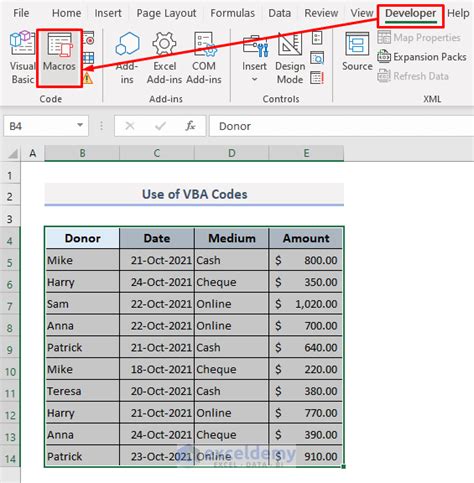Select the cell containing Sam
Screen dimensions: 474x483
click(x=82, y=304)
